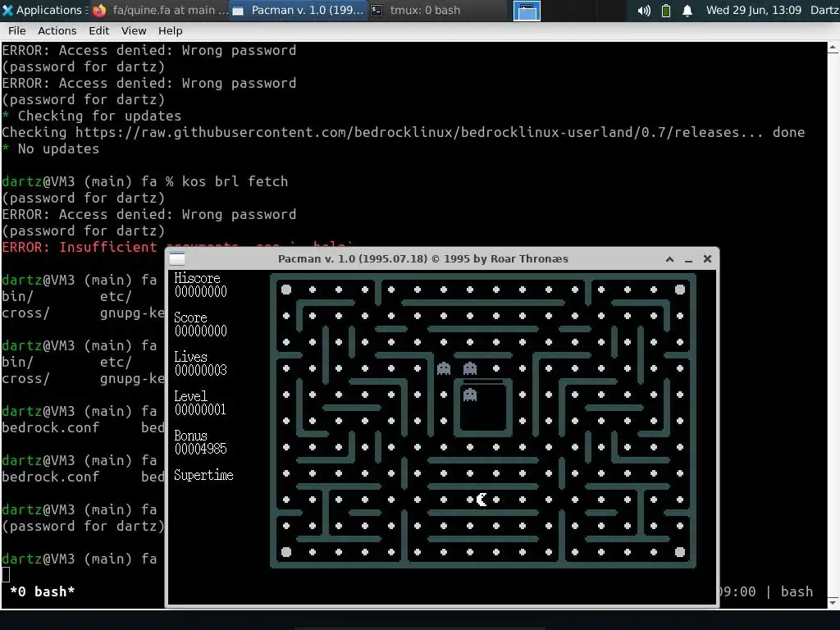Image resolution: width=840 pixels, height=630 pixels.
Task: Click the first 'bedrock.conf' entry in terminal
Action: point(50,427)
